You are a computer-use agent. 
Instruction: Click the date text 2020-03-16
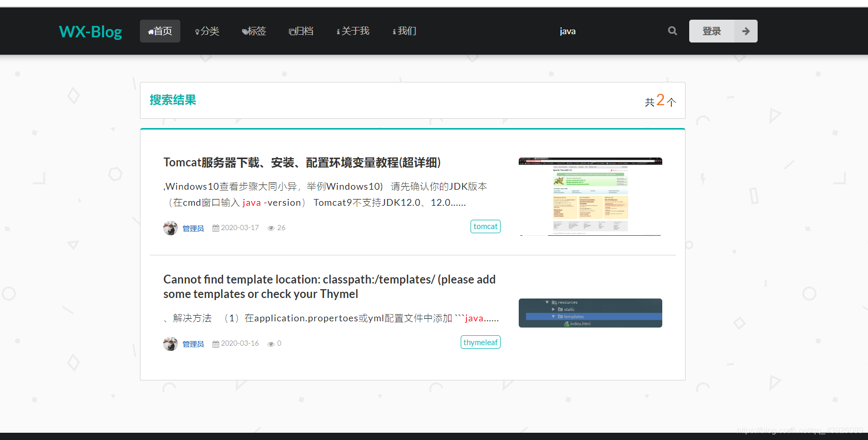pos(240,343)
